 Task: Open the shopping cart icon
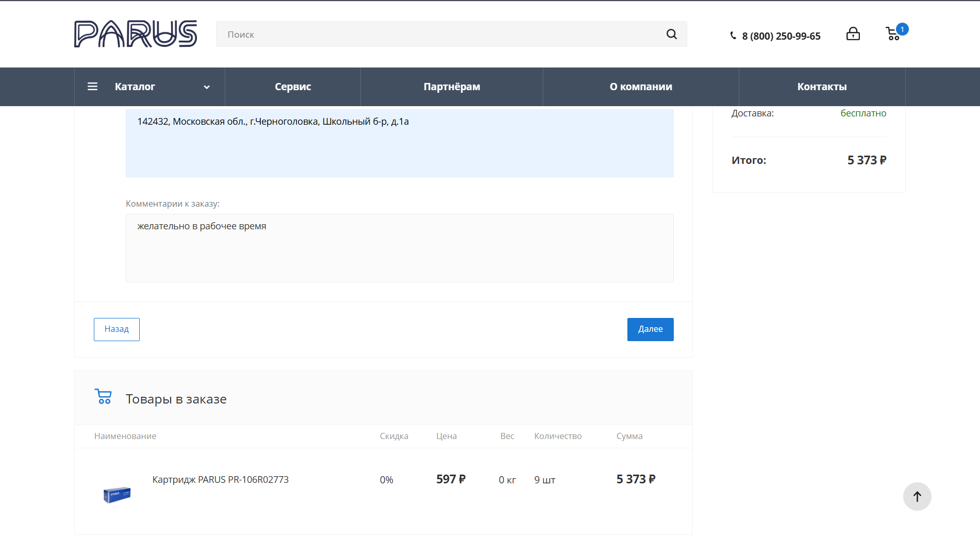(x=892, y=34)
